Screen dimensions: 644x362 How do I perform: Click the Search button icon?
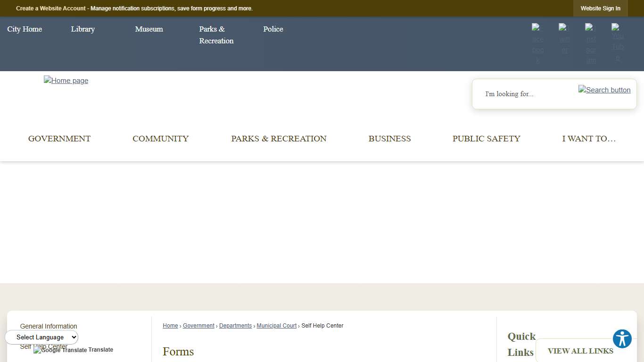tap(604, 90)
